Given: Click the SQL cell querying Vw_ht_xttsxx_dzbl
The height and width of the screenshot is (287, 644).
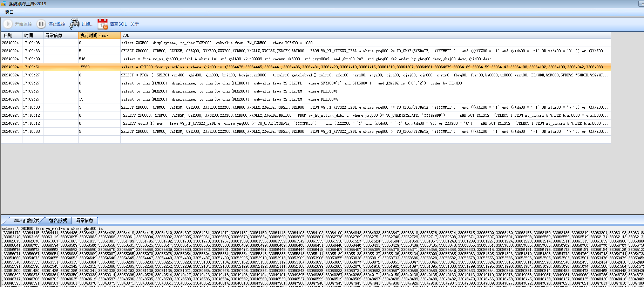Looking at the screenshot, I should [x=365, y=115].
